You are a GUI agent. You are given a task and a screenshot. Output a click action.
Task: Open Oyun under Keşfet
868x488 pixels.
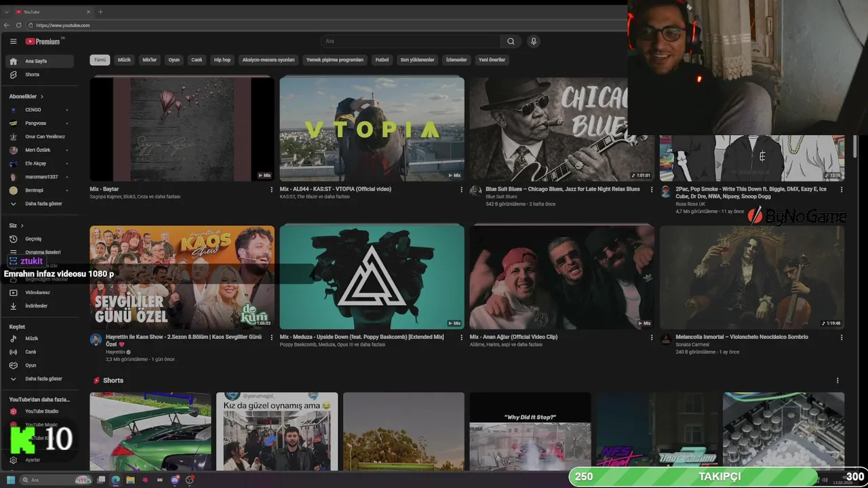[x=41, y=365]
